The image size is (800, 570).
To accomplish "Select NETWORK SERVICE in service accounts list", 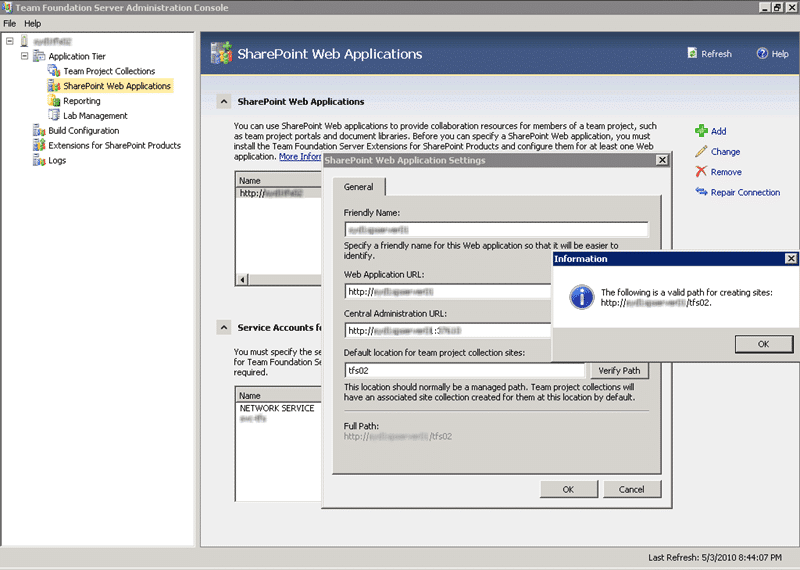I will 277,408.
